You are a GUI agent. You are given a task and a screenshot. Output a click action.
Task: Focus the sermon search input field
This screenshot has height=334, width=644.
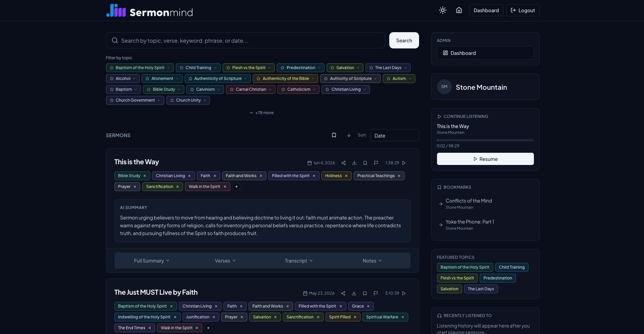coord(245,40)
